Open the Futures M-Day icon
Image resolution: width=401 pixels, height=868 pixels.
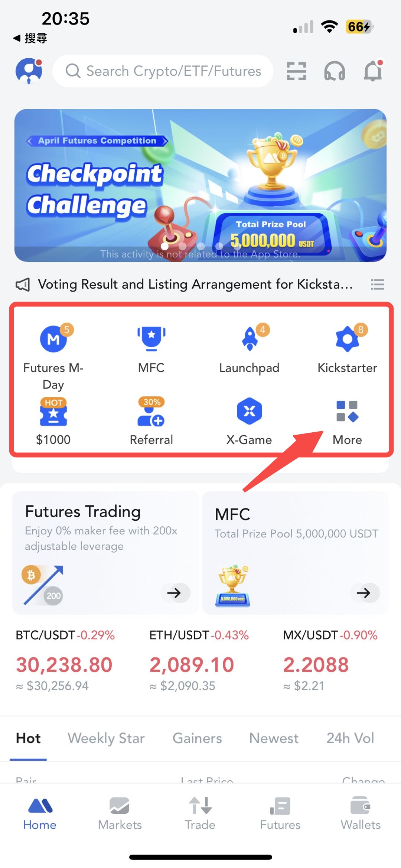tap(54, 338)
